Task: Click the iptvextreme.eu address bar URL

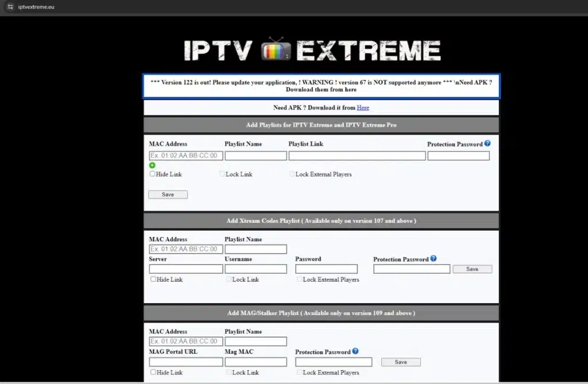Action: [x=36, y=6]
